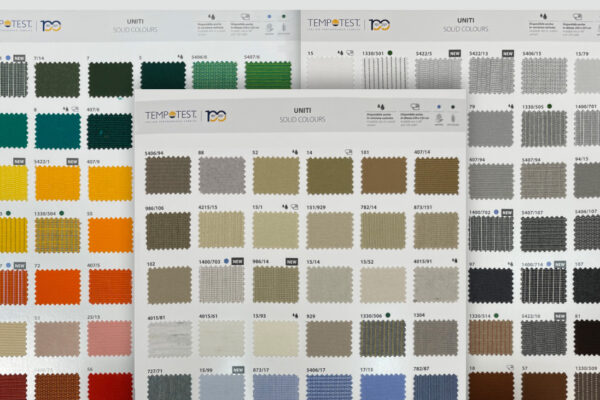Choose the cream swatch 15/52
The height and width of the screenshot is (400, 600).
pyautogui.click(x=383, y=284)
